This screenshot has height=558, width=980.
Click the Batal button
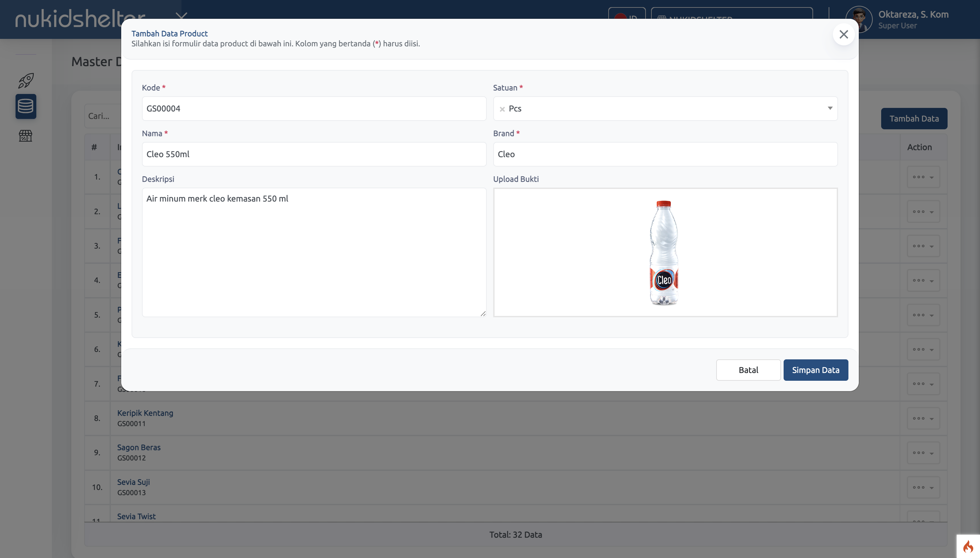748,370
